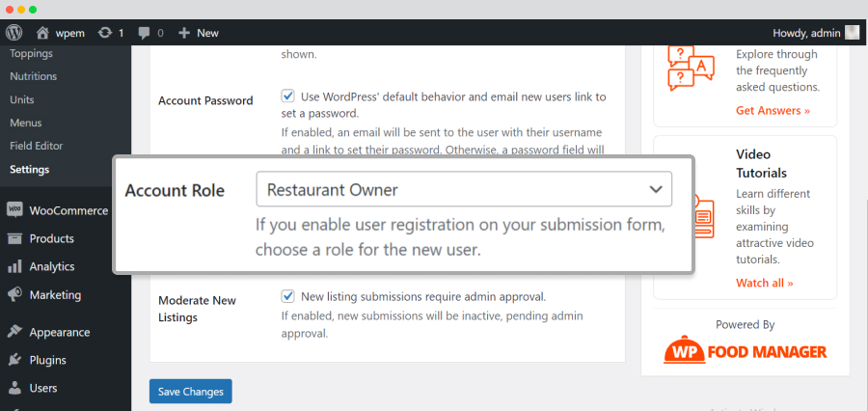Toggle the Moderate New Listings checkbox
The width and height of the screenshot is (868, 411).
[287, 296]
